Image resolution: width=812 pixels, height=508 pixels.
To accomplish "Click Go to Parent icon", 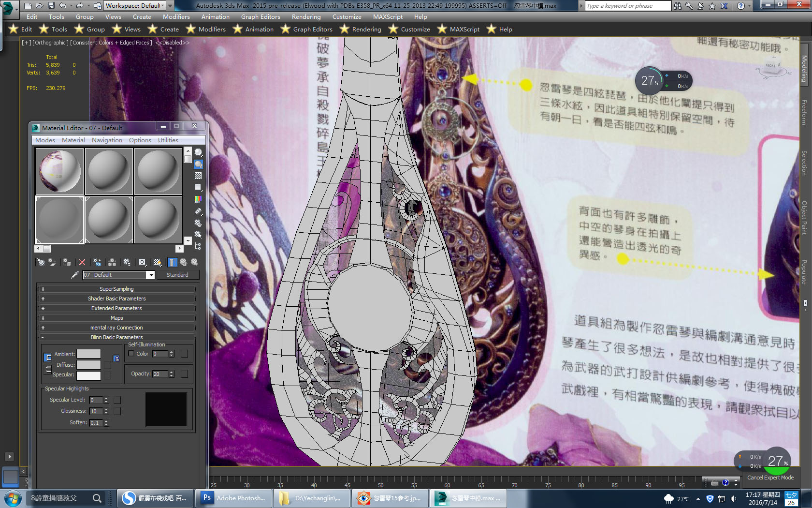I will point(184,262).
